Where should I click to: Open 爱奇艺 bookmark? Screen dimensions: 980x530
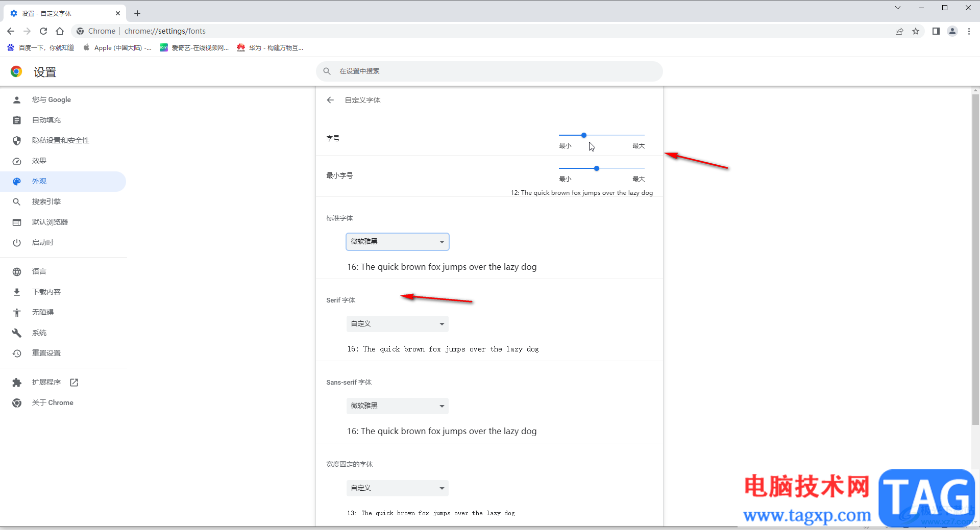click(194, 47)
